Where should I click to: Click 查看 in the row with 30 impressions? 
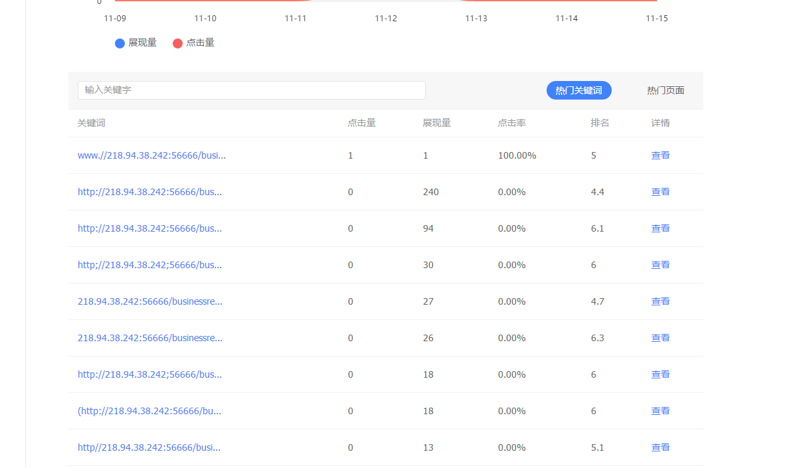click(660, 265)
